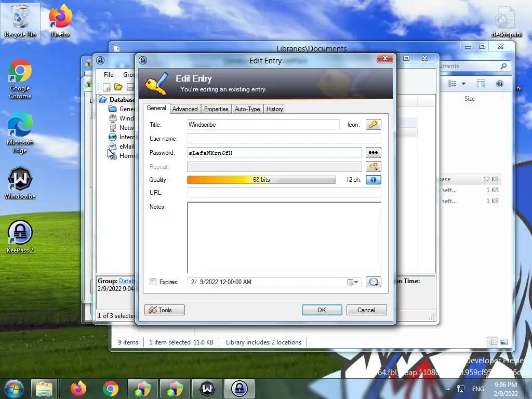
Task: Click the URL input field
Action: (x=284, y=193)
